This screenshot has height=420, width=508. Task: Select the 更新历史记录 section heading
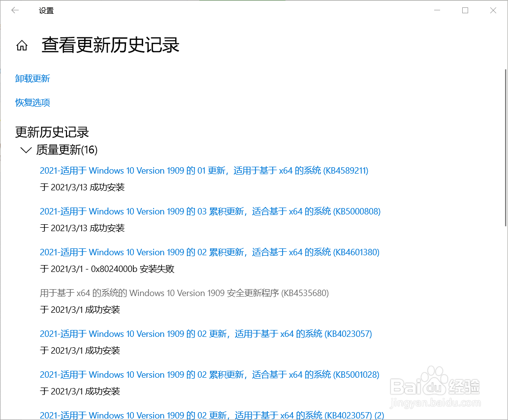click(52, 132)
